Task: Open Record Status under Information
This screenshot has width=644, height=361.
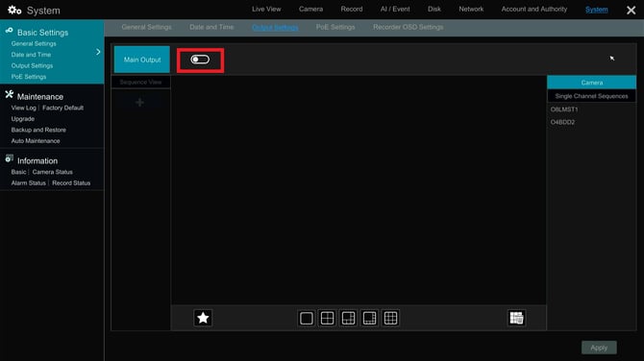Action: (x=71, y=183)
